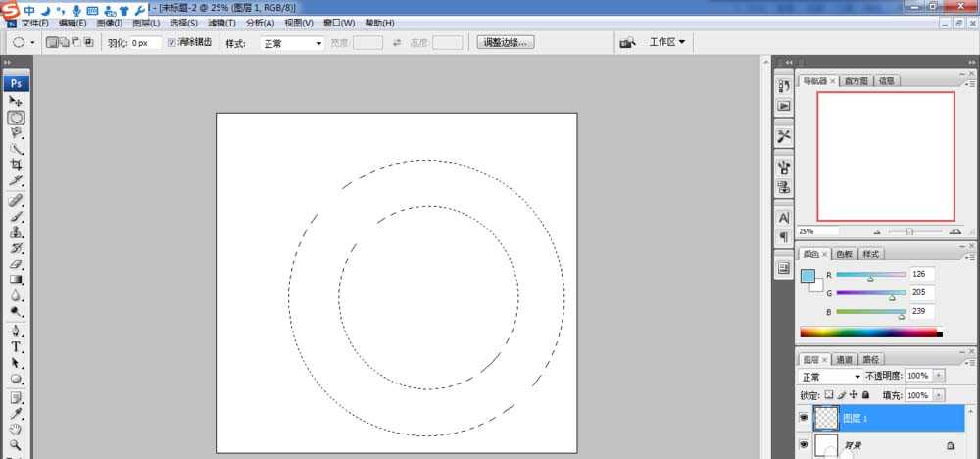Select the Gradient tool
Image resolution: width=980 pixels, height=459 pixels.
click(x=17, y=280)
